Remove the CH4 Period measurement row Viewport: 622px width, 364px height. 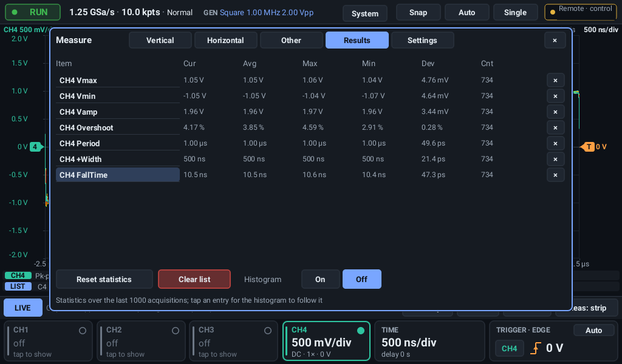(x=555, y=143)
